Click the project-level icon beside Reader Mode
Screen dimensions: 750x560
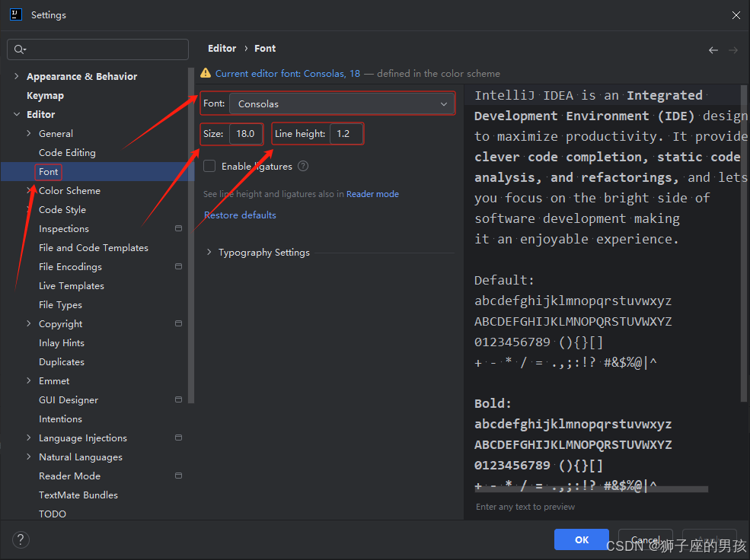click(x=178, y=476)
